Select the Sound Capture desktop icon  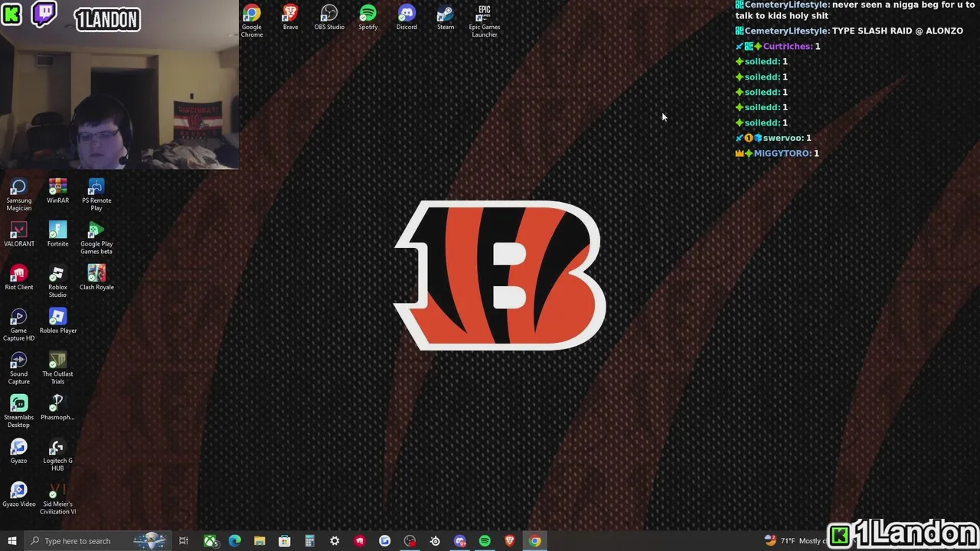point(19,369)
